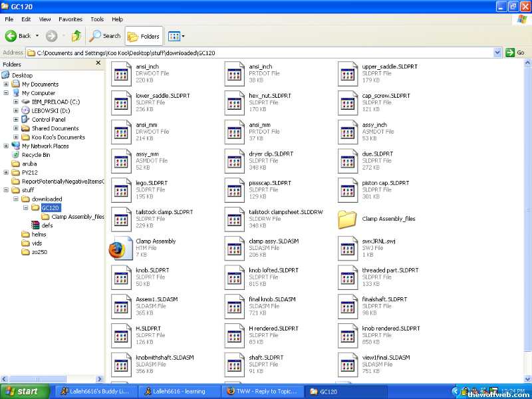
Task: Select the Clamp Assembly_files folder icon
Action: [x=347, y=219]
